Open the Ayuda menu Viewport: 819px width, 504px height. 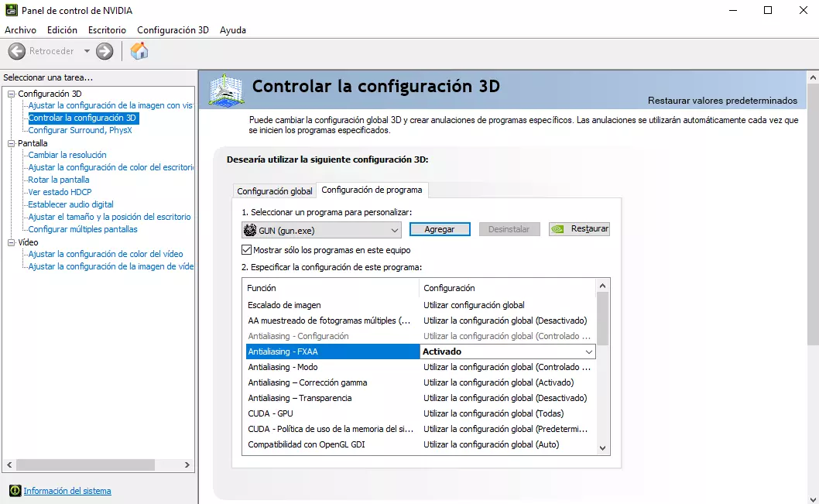pyautogui.click(x=233, y=30)
